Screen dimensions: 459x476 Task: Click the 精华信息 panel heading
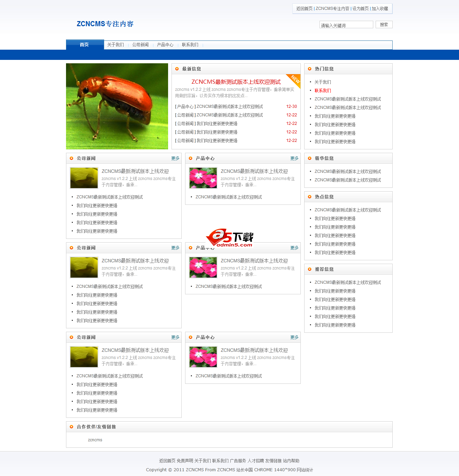[324, 158]
